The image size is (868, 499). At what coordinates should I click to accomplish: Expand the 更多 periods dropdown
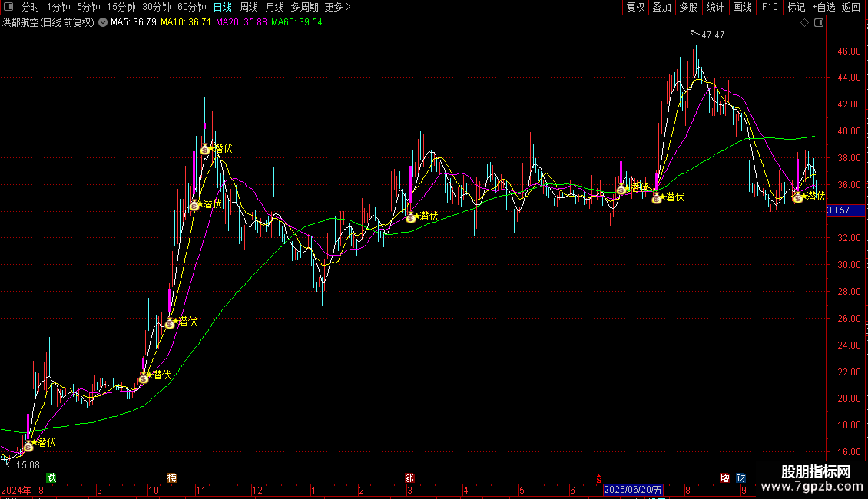(x=337, y=7)
